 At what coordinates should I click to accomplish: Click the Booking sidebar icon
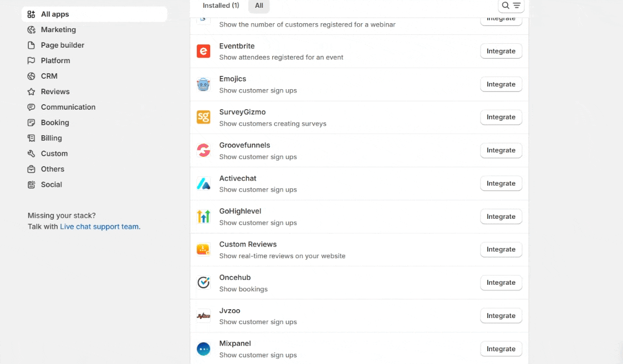point(31,122)
